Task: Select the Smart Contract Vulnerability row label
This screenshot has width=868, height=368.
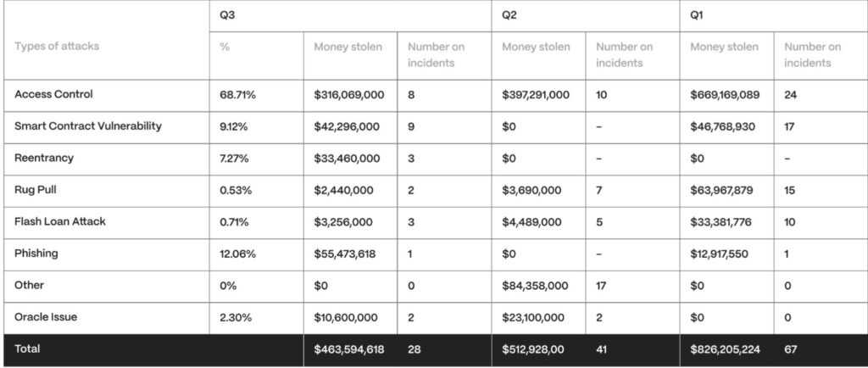Action: 87,126
